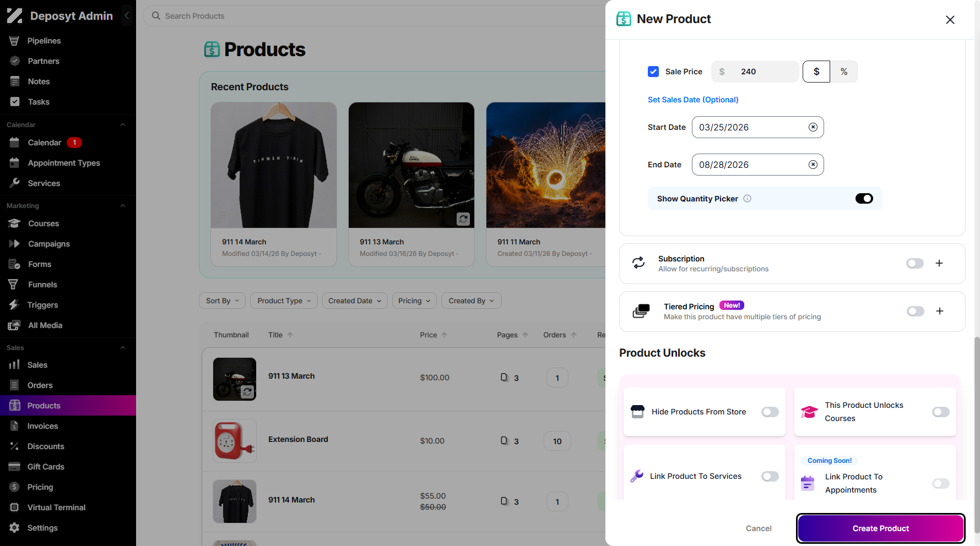The height and width of the screenshot is (546, 980).
Task: Open the Pricing filter dropdown
Action: pyautogui.click(x=414, y=301)
